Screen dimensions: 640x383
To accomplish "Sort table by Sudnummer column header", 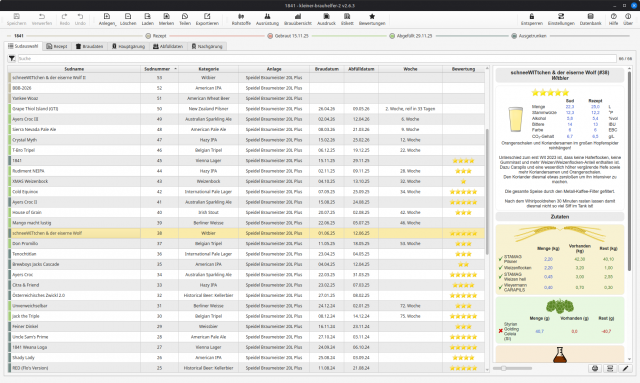I will pos(159,69).
